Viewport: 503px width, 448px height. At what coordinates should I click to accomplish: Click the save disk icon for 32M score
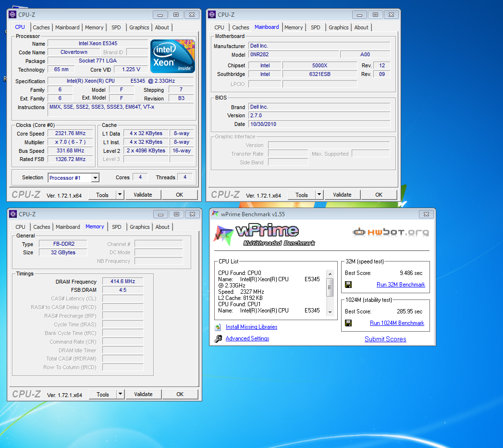tap(348, 285)
